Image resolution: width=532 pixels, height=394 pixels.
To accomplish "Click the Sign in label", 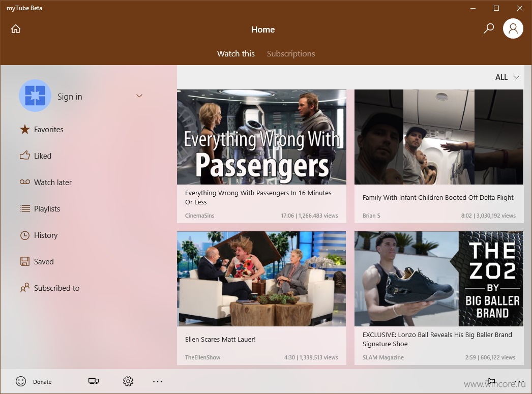I will [70, 97].
